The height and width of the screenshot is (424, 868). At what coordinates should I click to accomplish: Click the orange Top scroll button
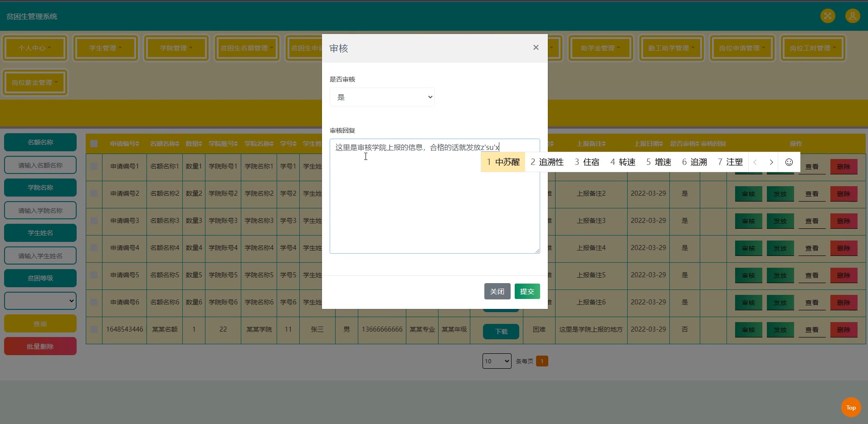pyautogui.click(x=851, y=407)
